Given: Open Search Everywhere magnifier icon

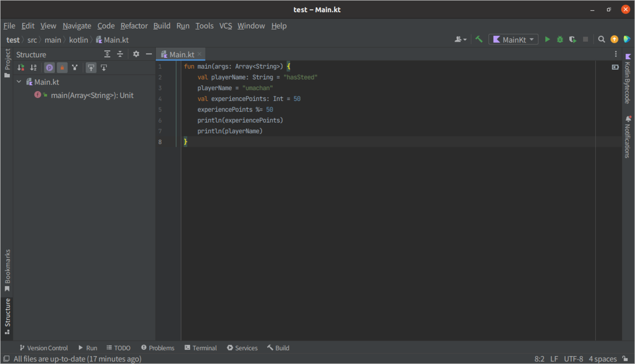Looking at the screenshot, I should [602, 40].
